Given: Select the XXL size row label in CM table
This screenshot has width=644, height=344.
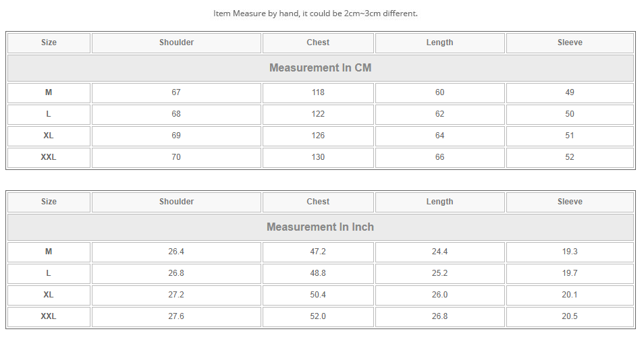Looking at the screenshot, I should click(49, 157).
